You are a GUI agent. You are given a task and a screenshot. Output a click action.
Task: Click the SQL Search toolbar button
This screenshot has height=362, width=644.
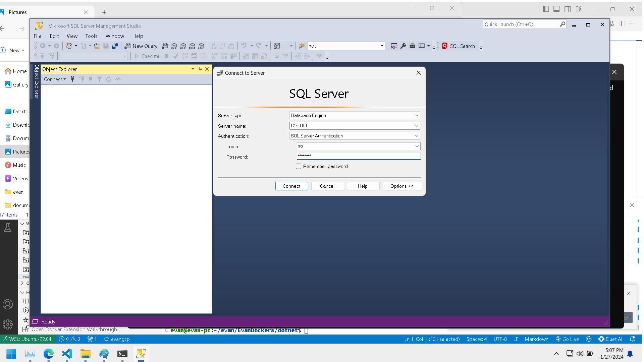click(x=459, y=46)
